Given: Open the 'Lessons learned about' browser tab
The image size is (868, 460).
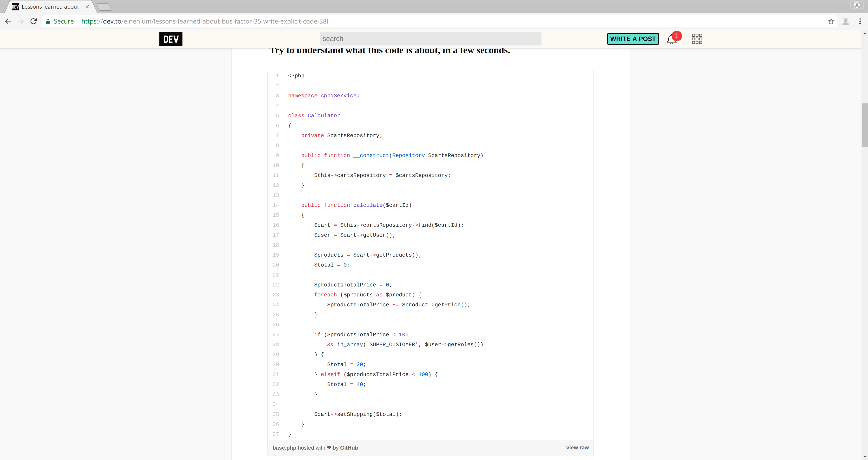Looking at the screenshot, I should (47, 6).
